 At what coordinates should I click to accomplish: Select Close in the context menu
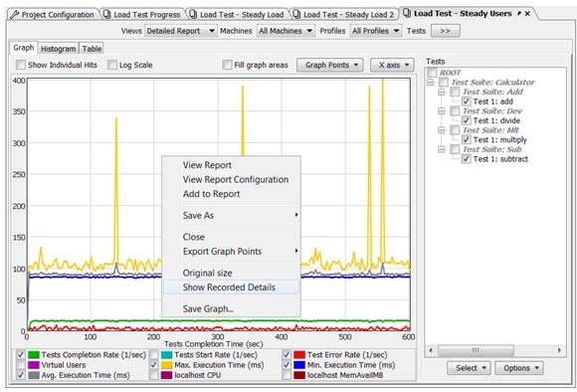pos(231,237)
